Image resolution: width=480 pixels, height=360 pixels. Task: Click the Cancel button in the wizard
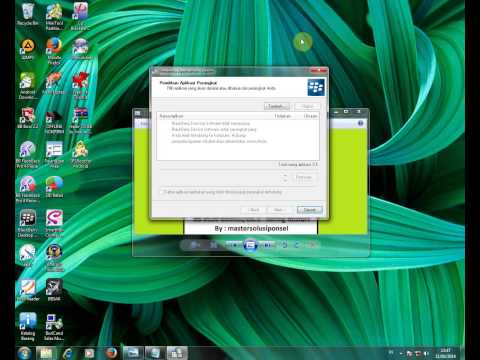click(x=310, y=210)
